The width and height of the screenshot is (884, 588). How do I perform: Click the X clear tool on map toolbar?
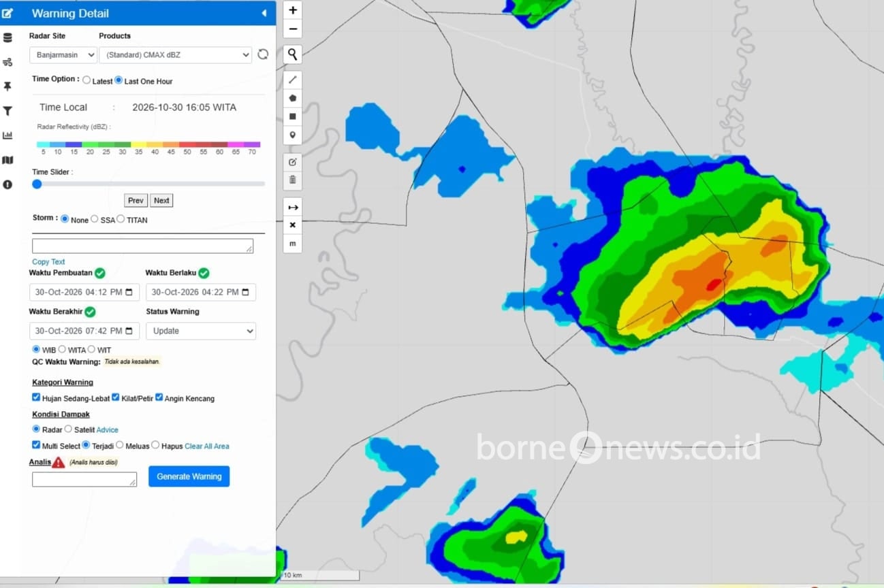click(x=293, y=225)
